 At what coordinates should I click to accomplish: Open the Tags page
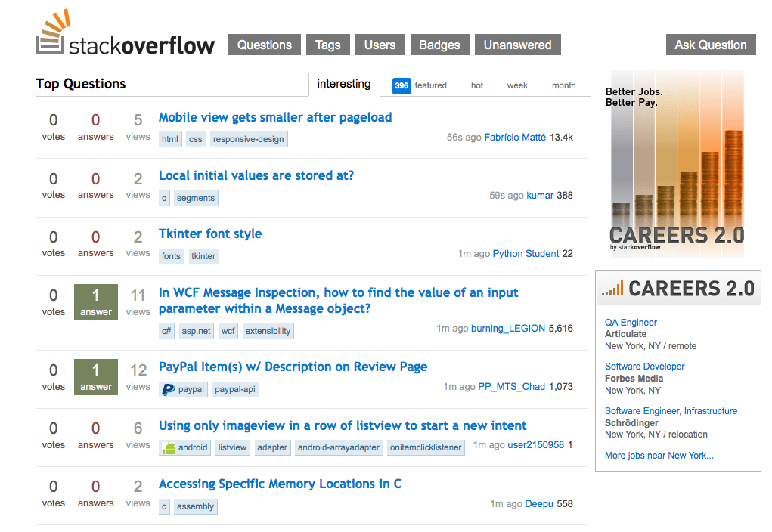pyautogui.click(x=328, y=45)
